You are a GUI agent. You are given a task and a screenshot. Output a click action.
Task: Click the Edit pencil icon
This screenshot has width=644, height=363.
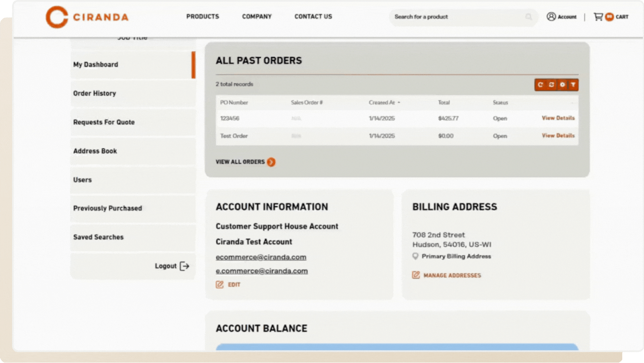point(219,285)
